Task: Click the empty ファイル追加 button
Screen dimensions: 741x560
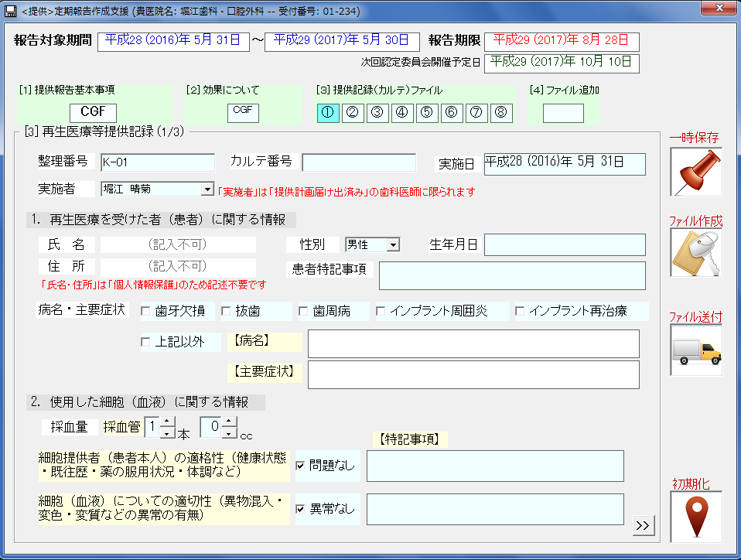Action: (562, 113)
